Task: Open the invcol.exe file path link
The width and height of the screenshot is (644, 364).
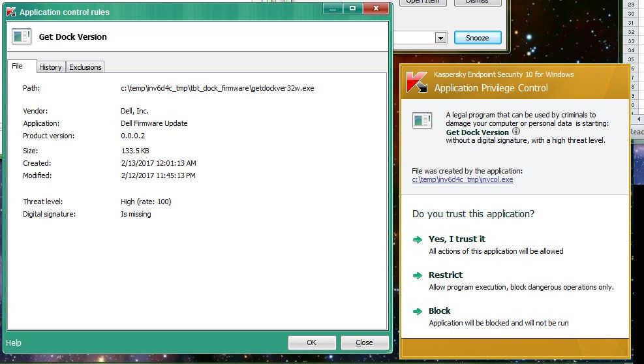Action: 463,179
